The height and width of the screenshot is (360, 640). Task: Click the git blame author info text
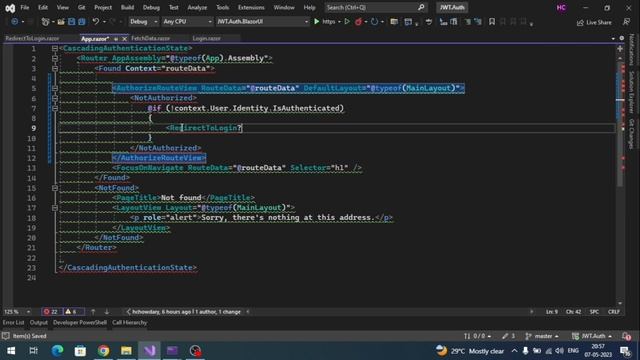pos(186,312)
